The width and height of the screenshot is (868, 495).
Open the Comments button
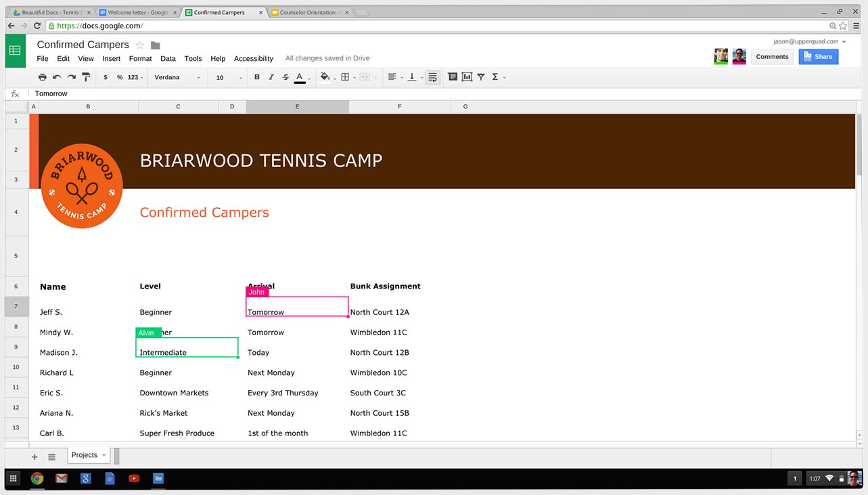tap(772, 57)
